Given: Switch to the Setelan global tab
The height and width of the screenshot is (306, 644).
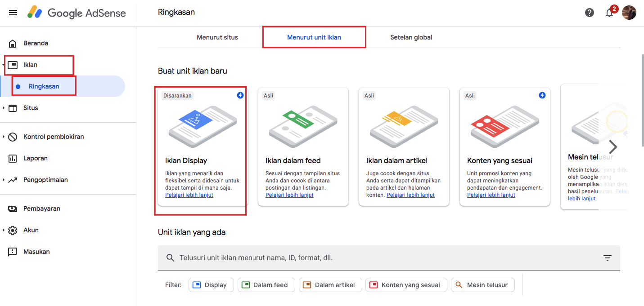Looking at the screenshot, I should (x=411, y=37).
